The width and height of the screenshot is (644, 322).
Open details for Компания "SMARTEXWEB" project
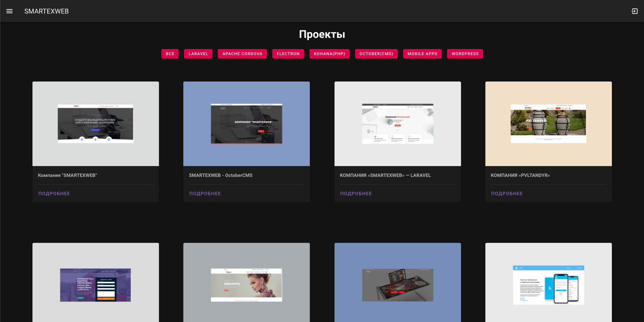point(54,193)
